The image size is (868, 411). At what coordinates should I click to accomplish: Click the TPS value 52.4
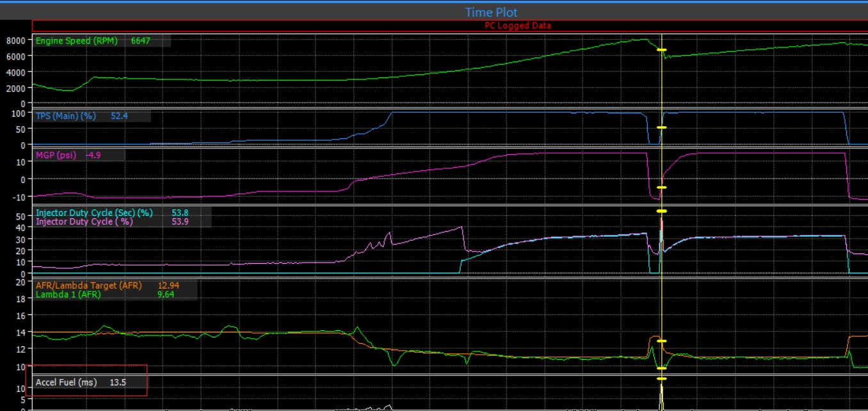tap(119, 116)
